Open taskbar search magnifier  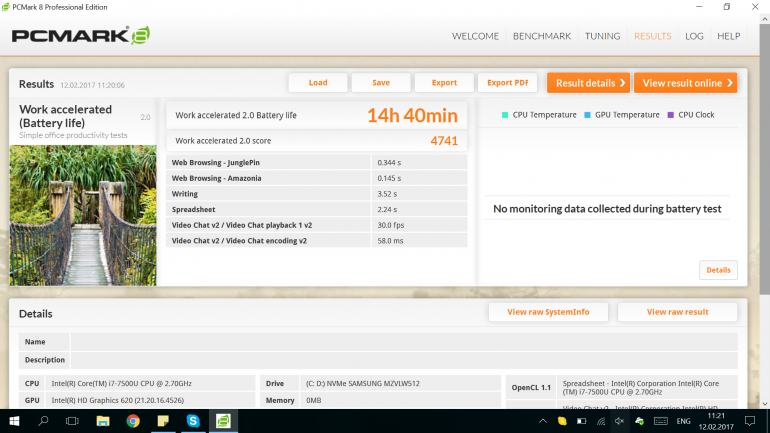coord(43,421)
